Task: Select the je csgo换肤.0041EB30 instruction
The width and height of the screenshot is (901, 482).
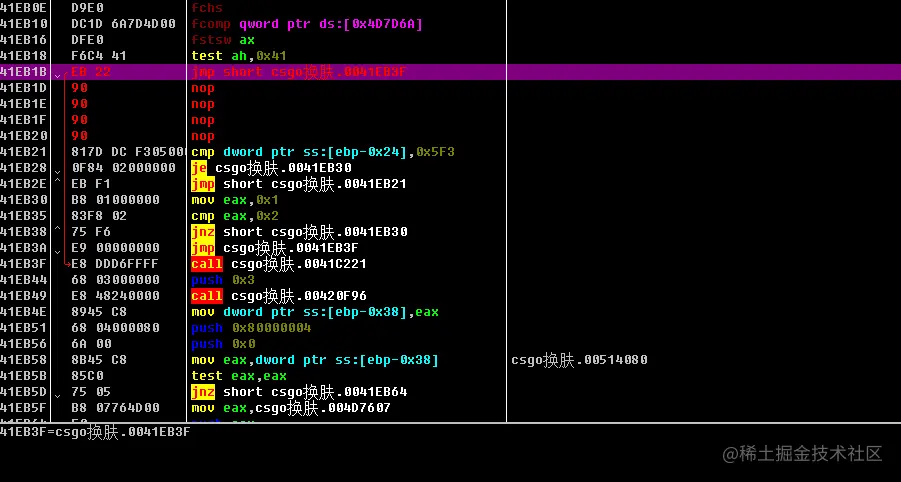Action: click(271, 168)
